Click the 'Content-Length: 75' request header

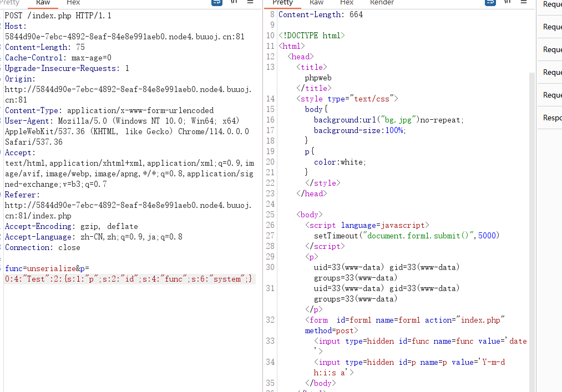pyautogui.click(x=45, y=47)
